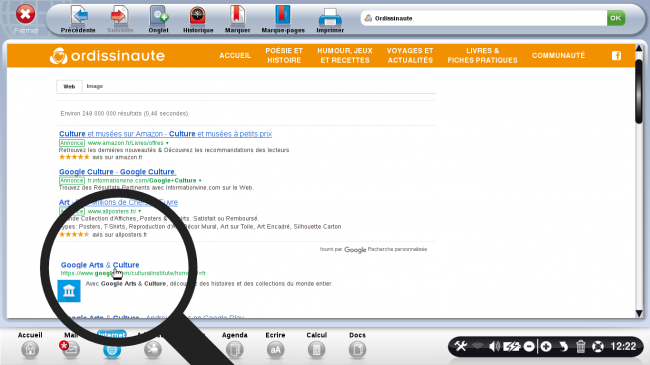This screenshot has height=365, width=650.
Task: Switch to the Image results tab
Action: pyautogui.click(x=95, y=86)
